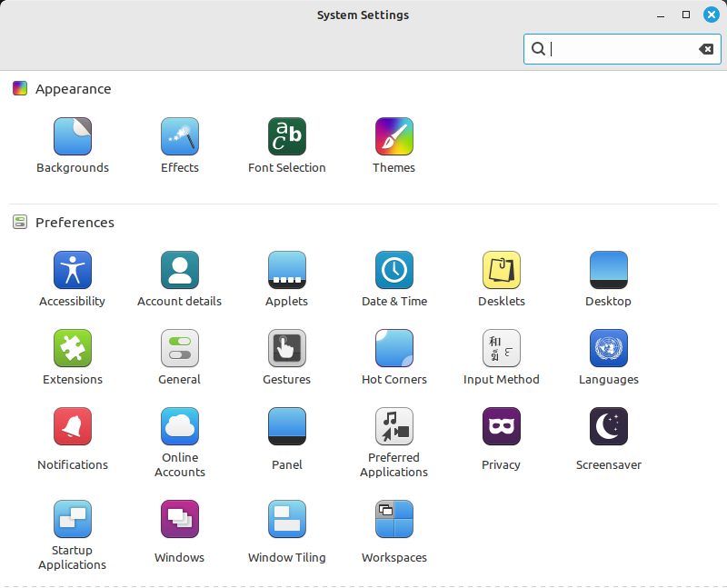The image size is (727, 588).
Task: Open the Themes settings
Action: 393,144
